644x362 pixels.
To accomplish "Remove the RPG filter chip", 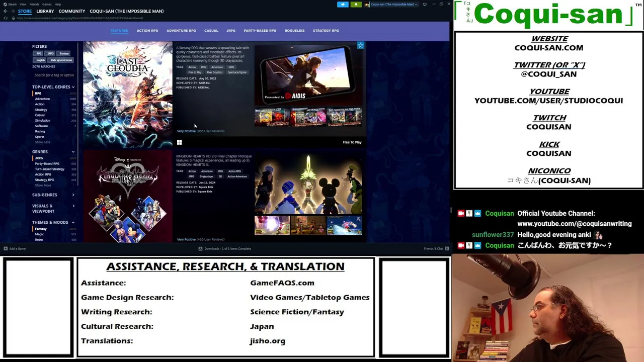I will point(39,53).
